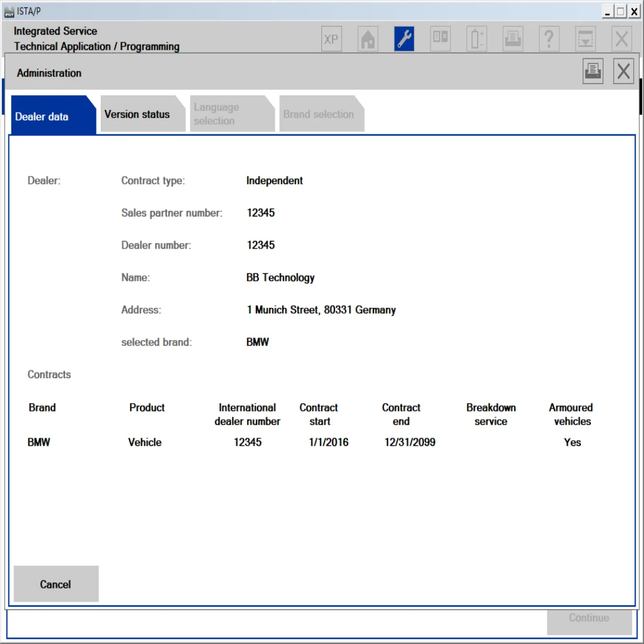This screenshot has height=644, width=644.
Task: Open the Version status tab
Action: click(143, 114)
